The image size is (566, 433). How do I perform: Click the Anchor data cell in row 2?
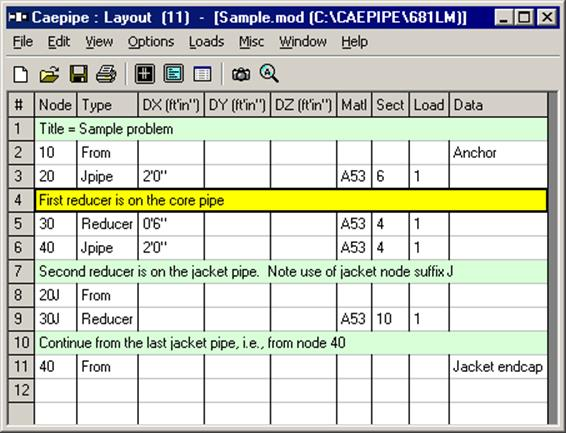point(498,153)
